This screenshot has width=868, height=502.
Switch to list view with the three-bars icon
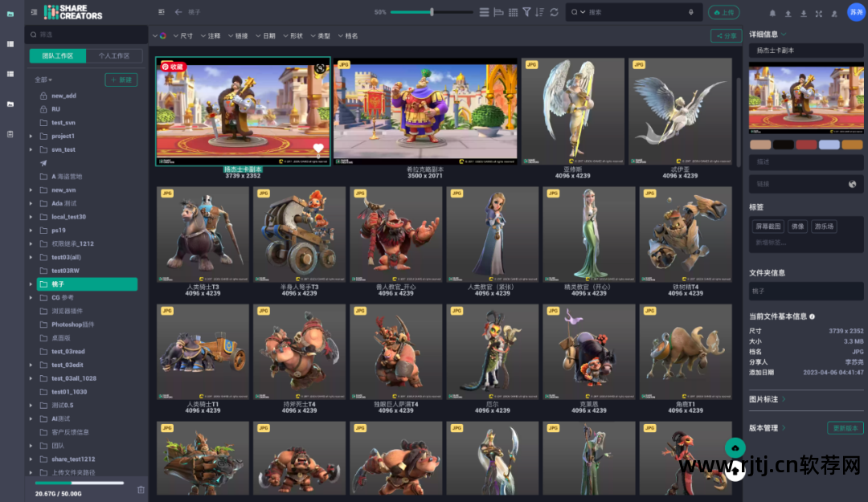pyautogui.click(x=484, y=12)
